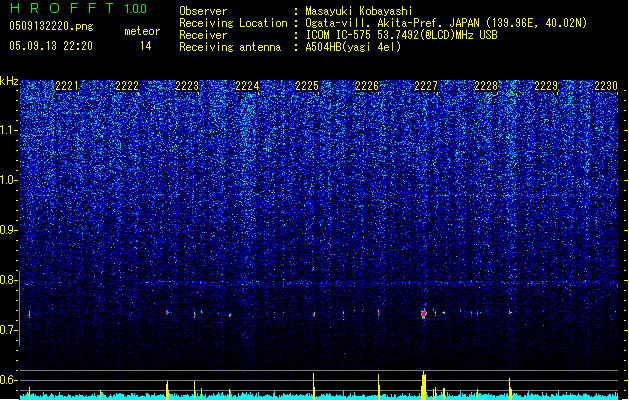Select the 2224 time marker
The image size is (629, 400).
pyautogui.click(x=247, y=86)
